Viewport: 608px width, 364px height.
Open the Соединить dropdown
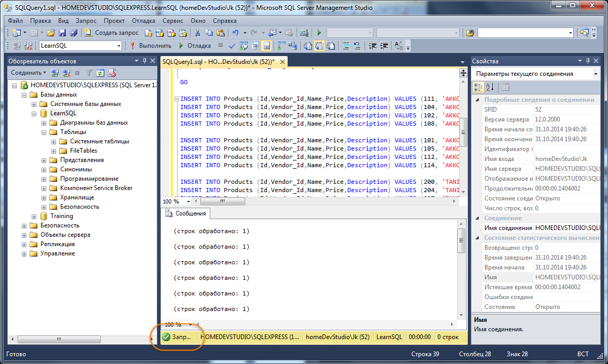29,73
